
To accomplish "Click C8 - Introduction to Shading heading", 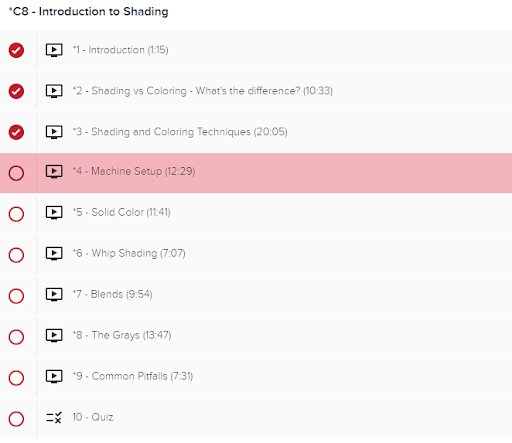I will (x=88, y=12).
